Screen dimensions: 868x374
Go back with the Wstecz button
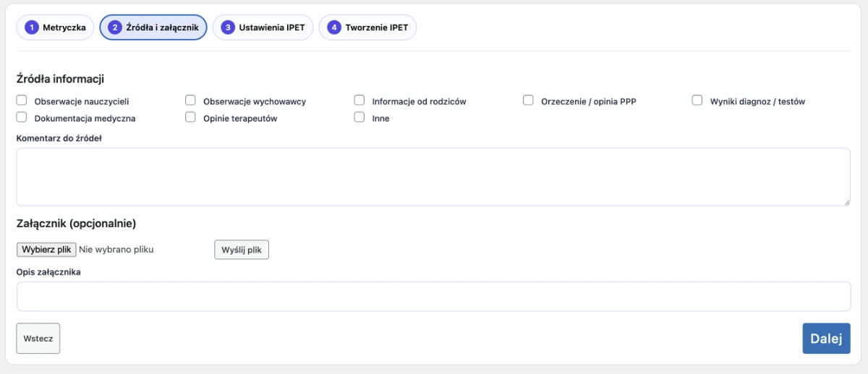[x=38, y=339]
